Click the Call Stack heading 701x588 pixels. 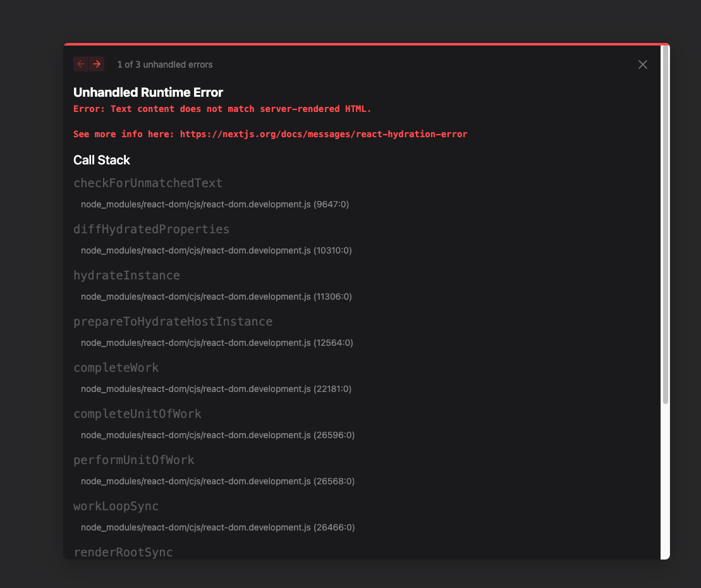click(x=102, y=160)
